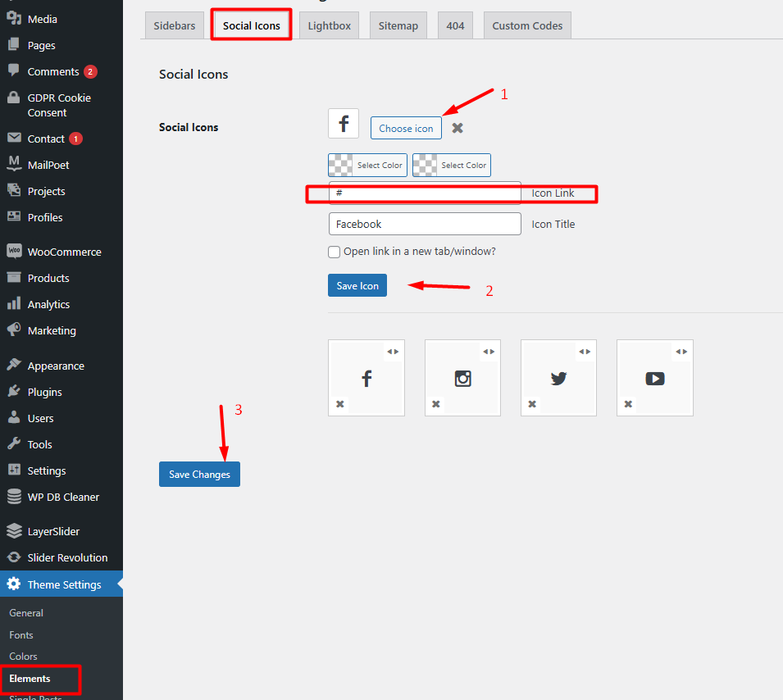Click the Marketing megaphone icon

coord(14,330)
